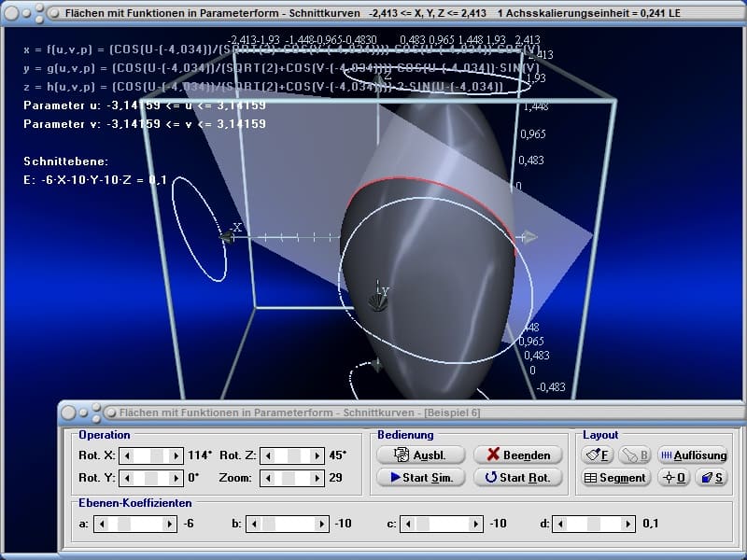The height and width of the screenshot is (560, 747).
Task: Open the F color layout button
Action: 597,455
